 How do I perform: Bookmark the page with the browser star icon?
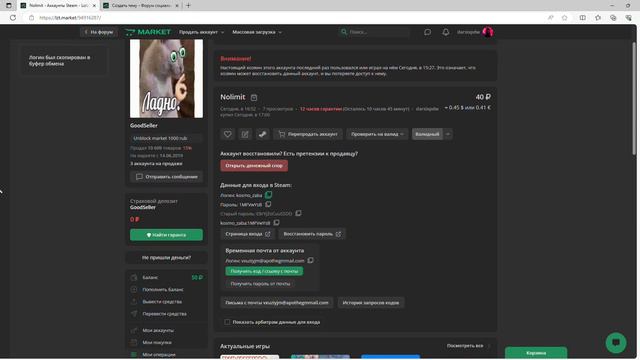pyautogui.click(x=565, y=18)
